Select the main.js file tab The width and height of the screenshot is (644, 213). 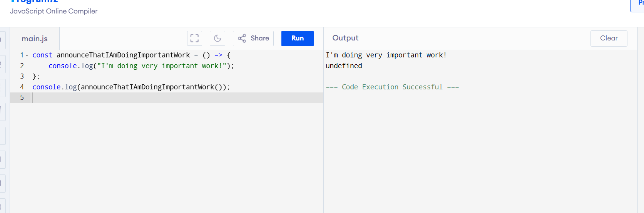click(35, 39)
